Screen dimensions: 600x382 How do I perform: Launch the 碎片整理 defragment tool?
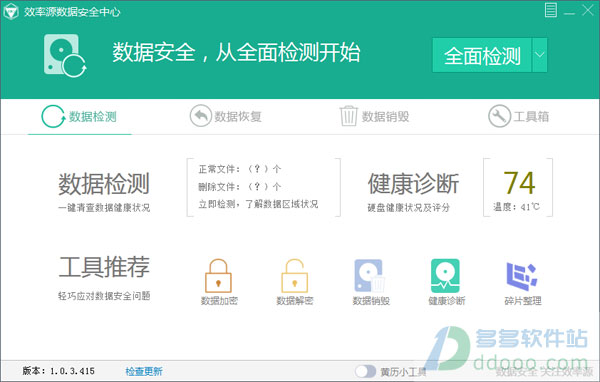[x=523, y=283]
